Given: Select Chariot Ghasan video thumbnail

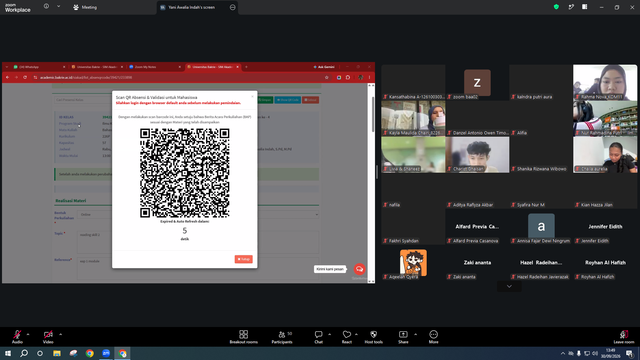Looking at the screenshot, I should 477,154.
